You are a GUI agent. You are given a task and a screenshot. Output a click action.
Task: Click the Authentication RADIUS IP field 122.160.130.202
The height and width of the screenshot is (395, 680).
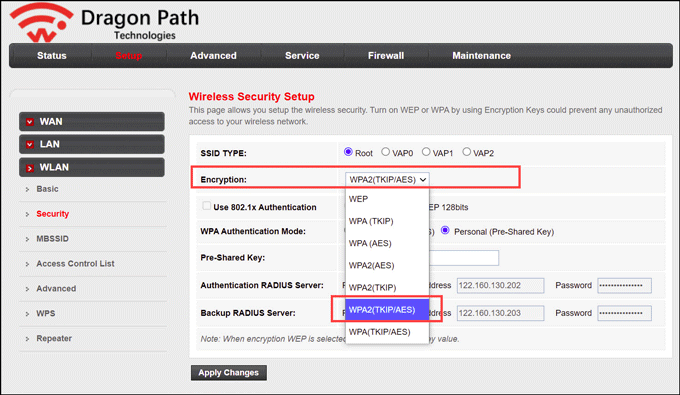click(500, 286)
